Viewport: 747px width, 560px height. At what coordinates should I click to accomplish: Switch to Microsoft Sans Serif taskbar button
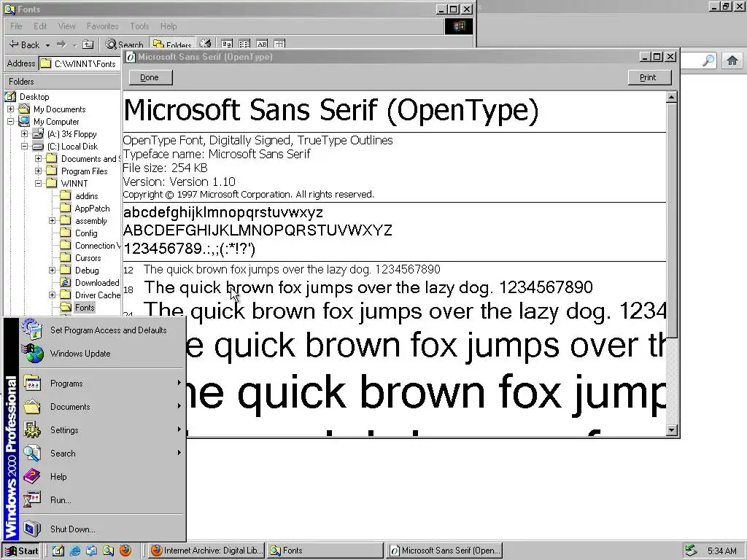[x=444, y=551]
